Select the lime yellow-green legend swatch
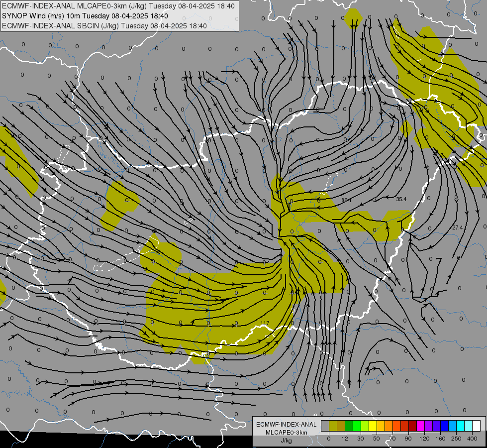The width and height of the screenshot is (487, 448). coord(365,426)
